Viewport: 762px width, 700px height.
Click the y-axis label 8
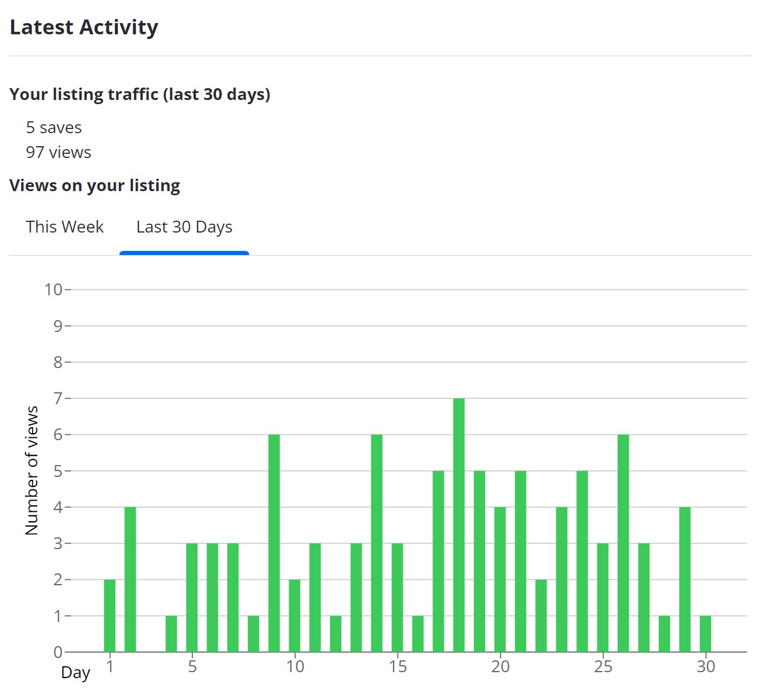pos(58,362)
